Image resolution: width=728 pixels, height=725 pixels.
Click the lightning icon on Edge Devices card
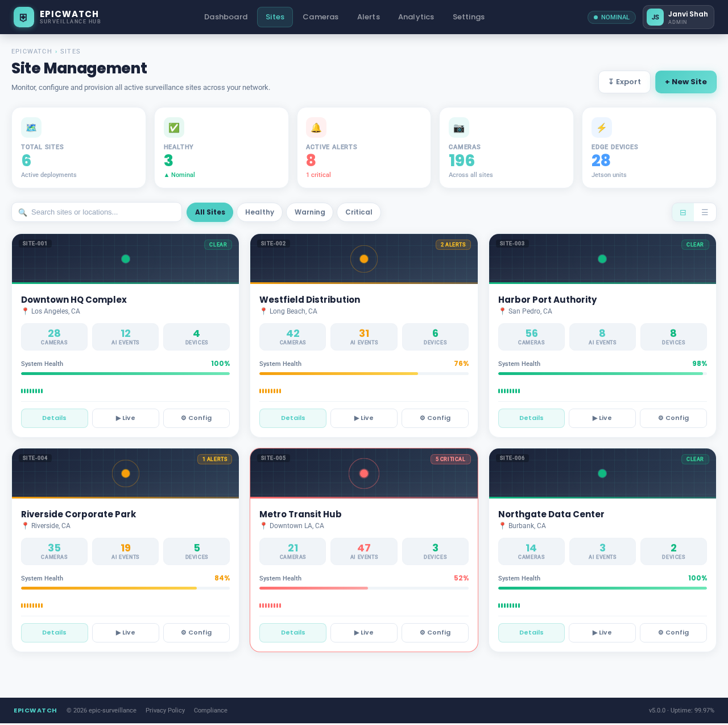601,127
